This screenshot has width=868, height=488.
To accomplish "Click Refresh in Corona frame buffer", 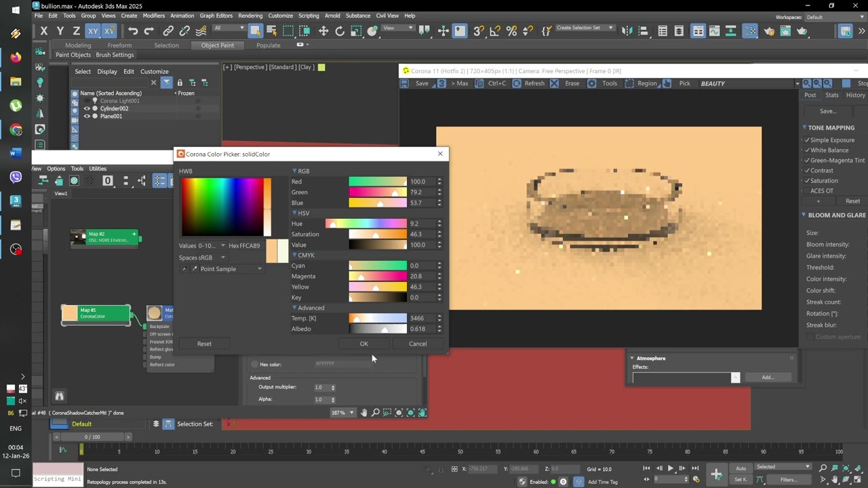I will coord(528,83).
